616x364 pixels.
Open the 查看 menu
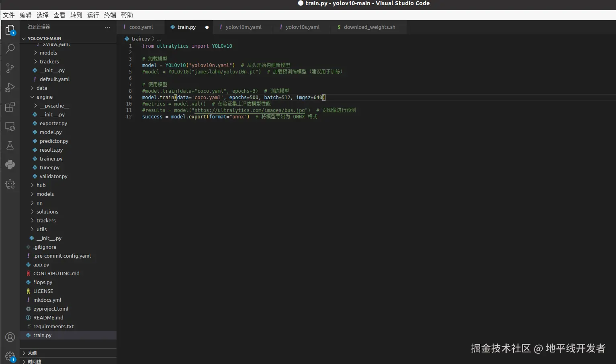tap(59, 15)
